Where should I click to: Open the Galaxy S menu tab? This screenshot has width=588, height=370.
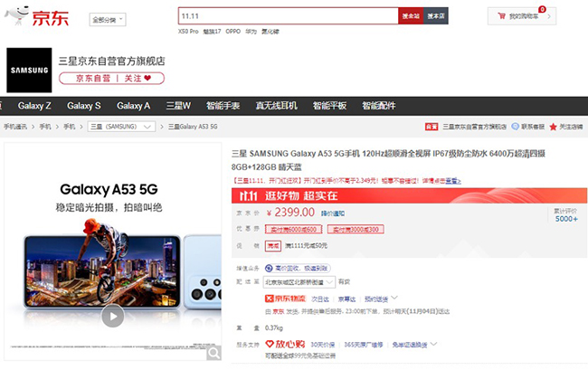pyautogui.click(x=84, y=106)
